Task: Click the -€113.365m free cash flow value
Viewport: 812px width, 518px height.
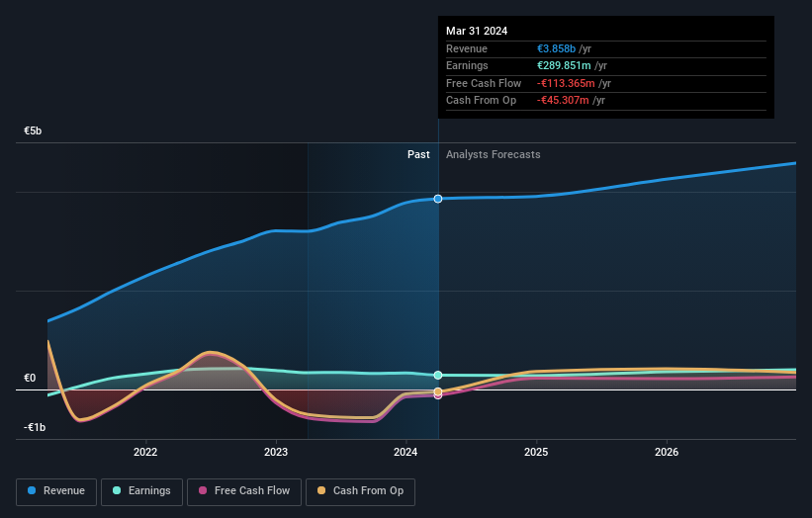Action: click(566, 83)
